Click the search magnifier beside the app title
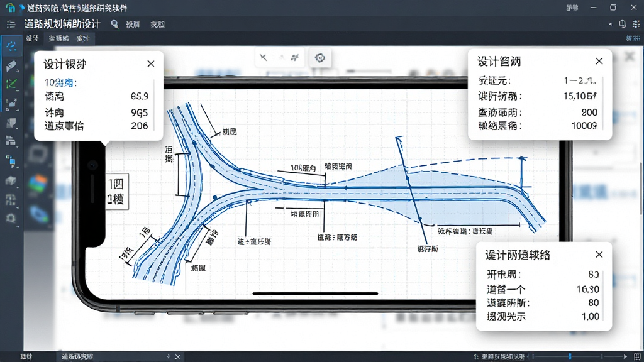 [x=114, y=25]
